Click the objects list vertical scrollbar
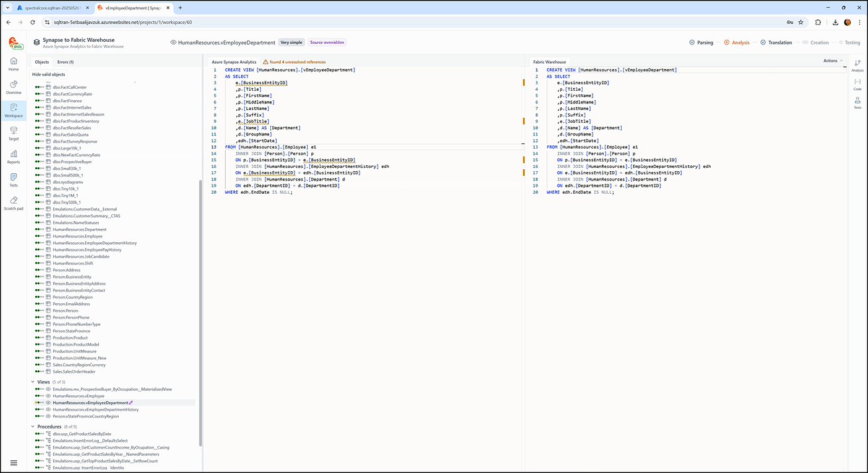This screenshot has width=868, height=473. 200,312
